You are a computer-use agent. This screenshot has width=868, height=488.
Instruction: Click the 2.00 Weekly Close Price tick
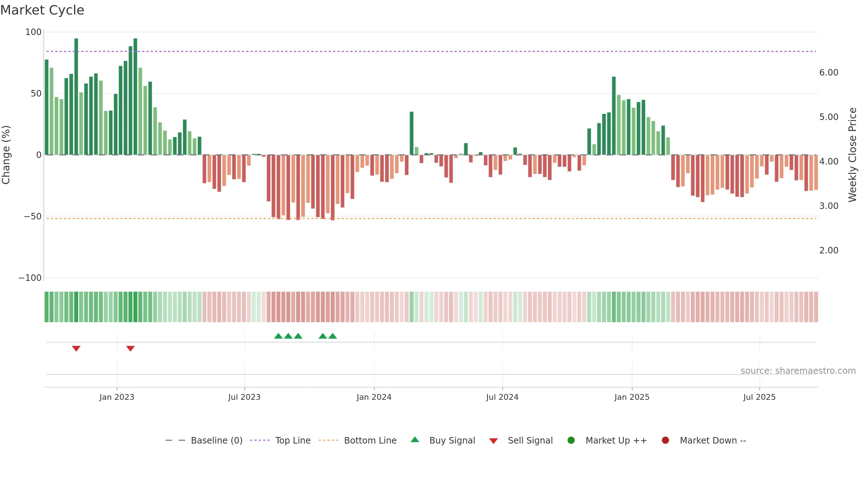pyautogui.click(x=829, y=251)
